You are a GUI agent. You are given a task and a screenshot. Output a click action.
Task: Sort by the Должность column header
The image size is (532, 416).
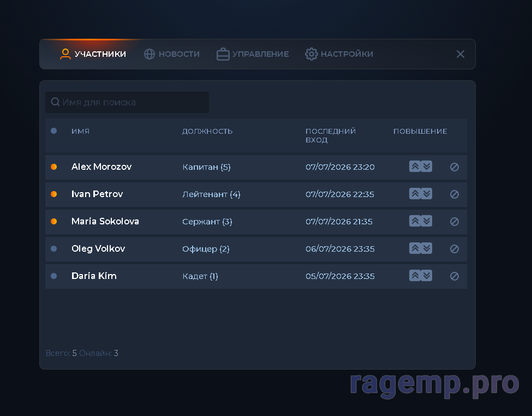[207, 131]
